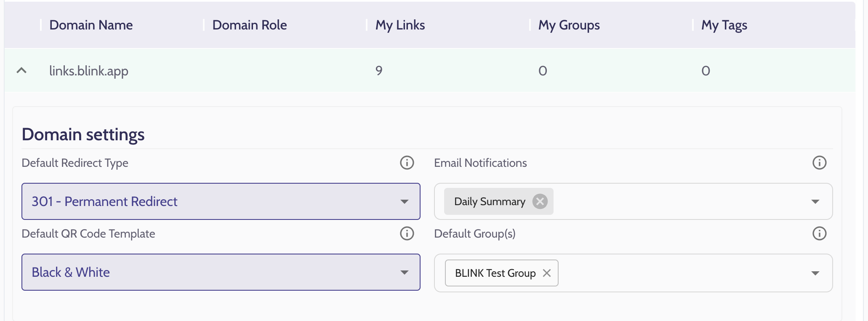Viewport: 868px width, 321px height.
Task: Expand the Email Notifications dropdown arrow
Action: (x=815, y=201)
